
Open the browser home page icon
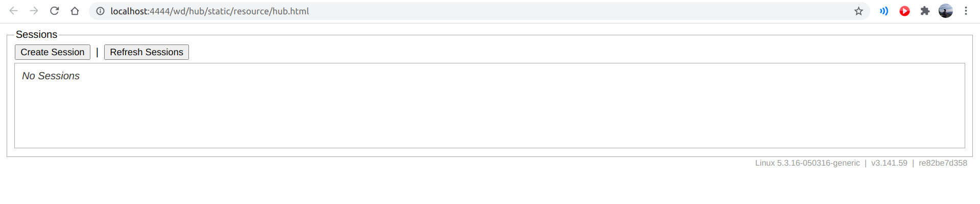[75, 11]
